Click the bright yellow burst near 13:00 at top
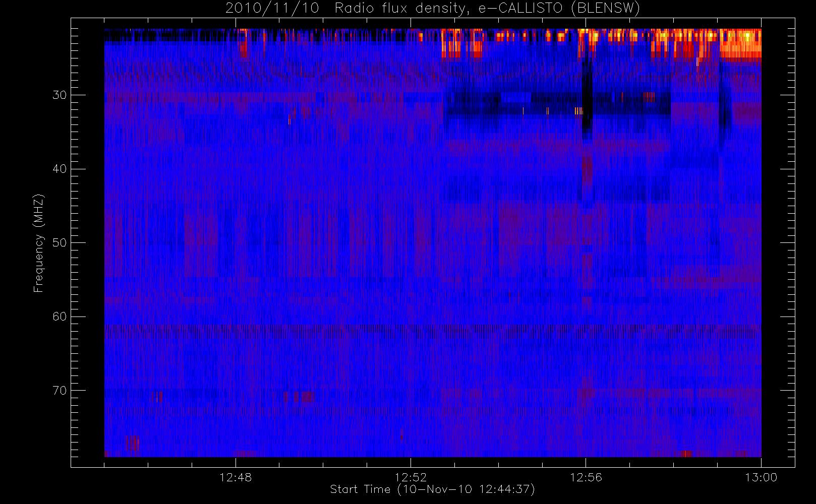This screenshot has height=504, width=816. click(x=740, y=44)
